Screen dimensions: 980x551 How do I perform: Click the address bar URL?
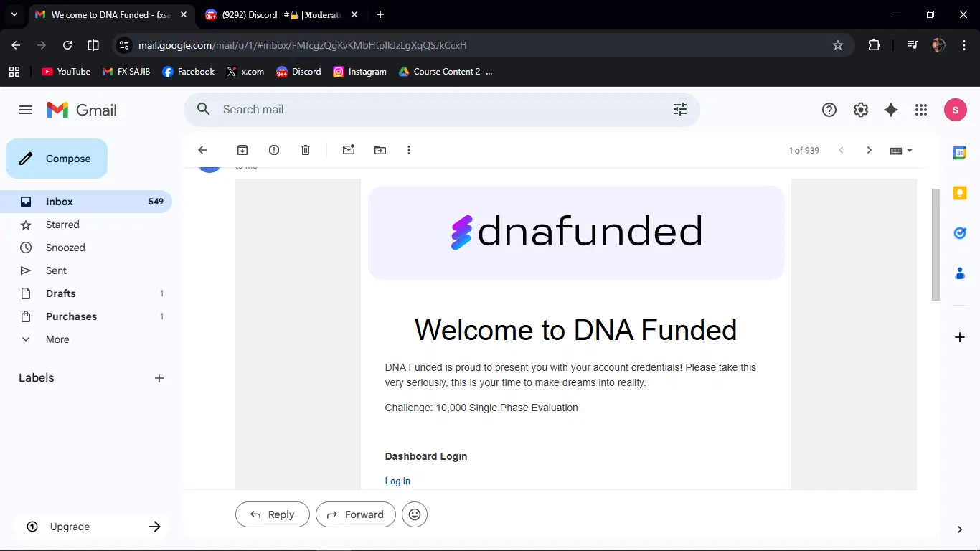coord(303,45)
